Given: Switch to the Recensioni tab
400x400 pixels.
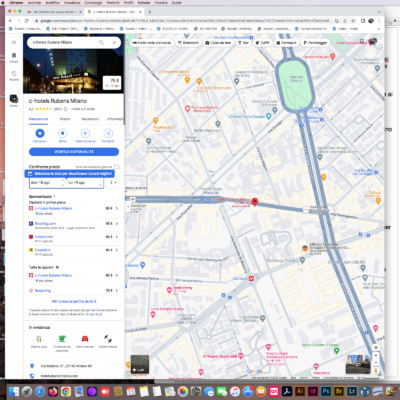Looking at the screenshot, I should coord(90,119).
